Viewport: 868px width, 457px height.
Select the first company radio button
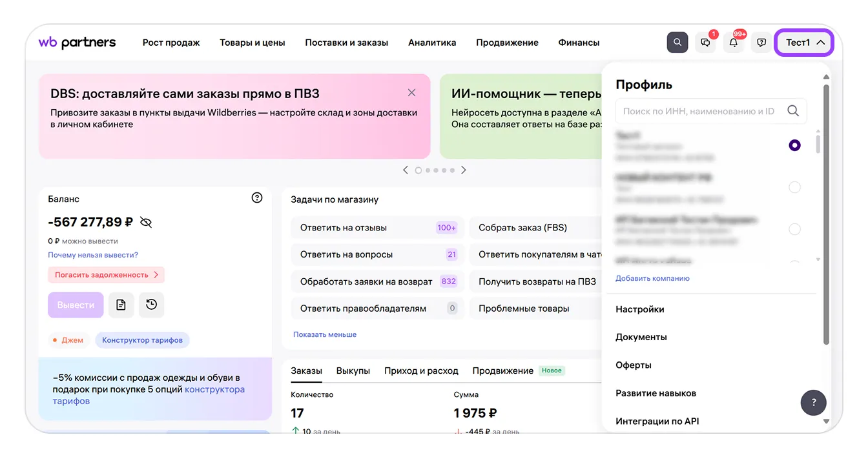(794, 145)
